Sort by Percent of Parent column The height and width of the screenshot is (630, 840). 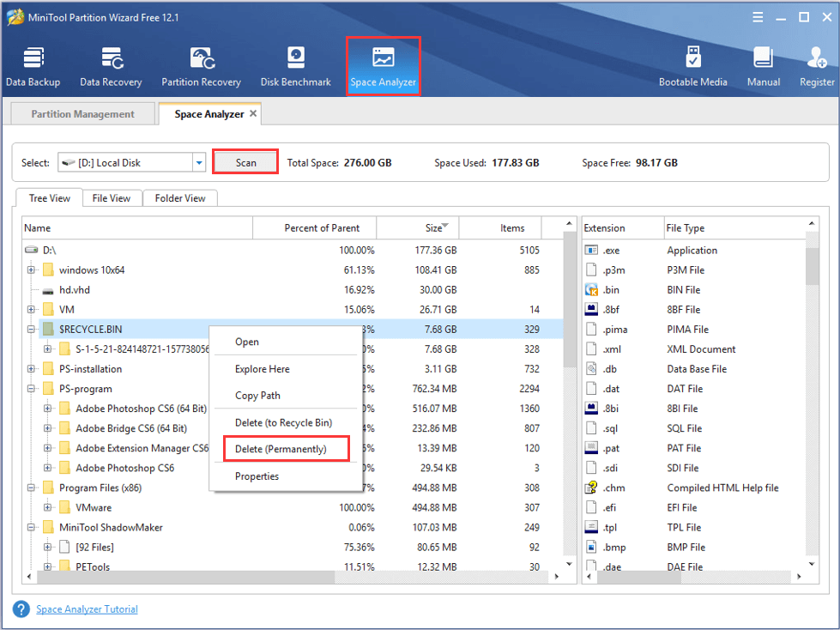click(315, 227)
